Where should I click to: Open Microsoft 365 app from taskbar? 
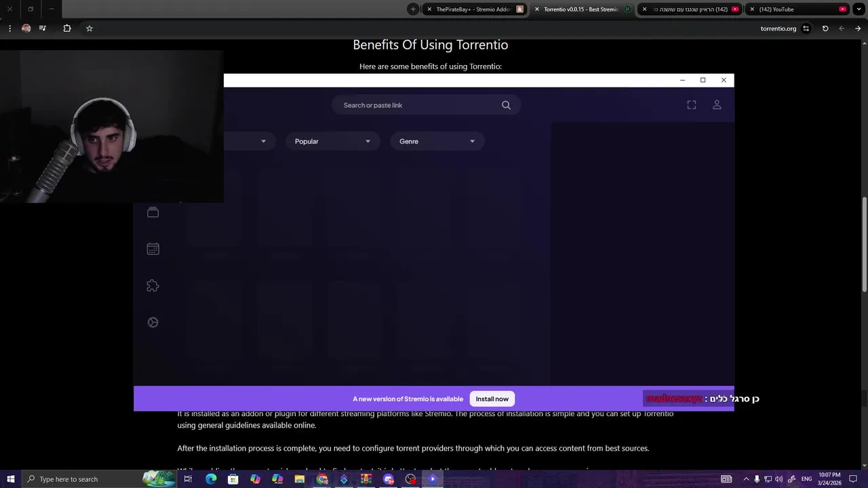tap(277, 479)
